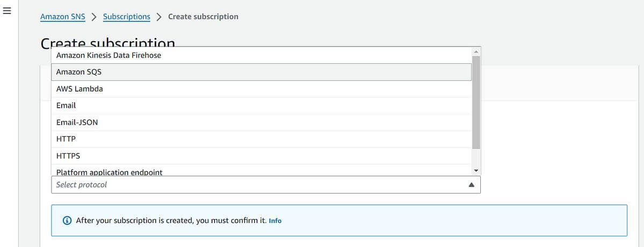
Task: Open the Info link in confirmation notice
Action: (x=275, y=221)
